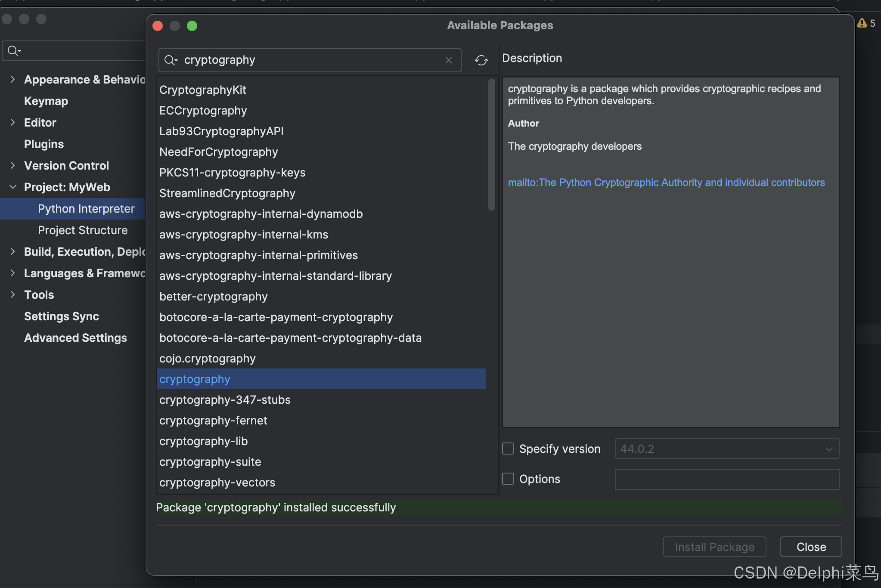
Task: Select Project Structure in the sidebar
Action: click(x=83, y=230)
